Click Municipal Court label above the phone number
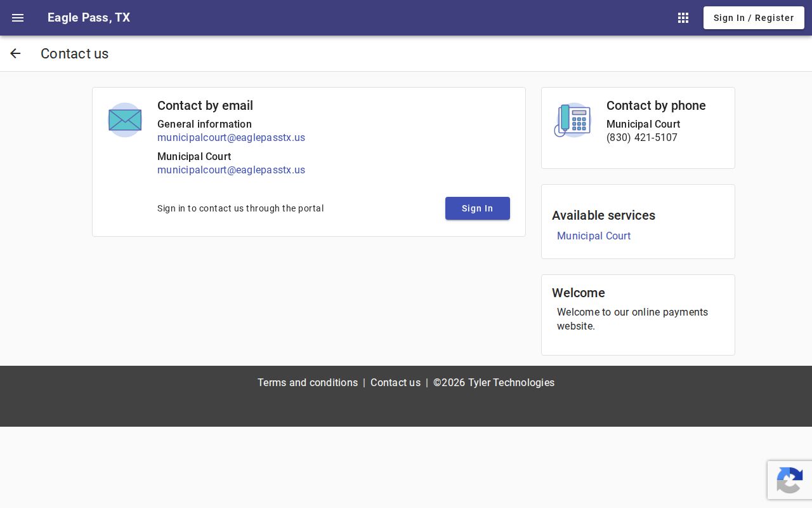This screenshot has width=812, height=508. point(643,124)
